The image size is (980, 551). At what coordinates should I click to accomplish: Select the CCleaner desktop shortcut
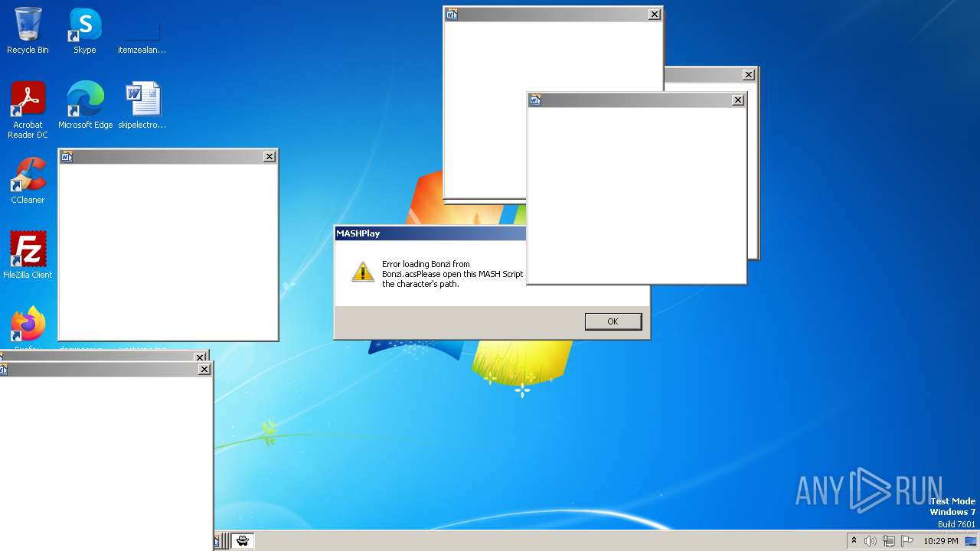point(28,181)
